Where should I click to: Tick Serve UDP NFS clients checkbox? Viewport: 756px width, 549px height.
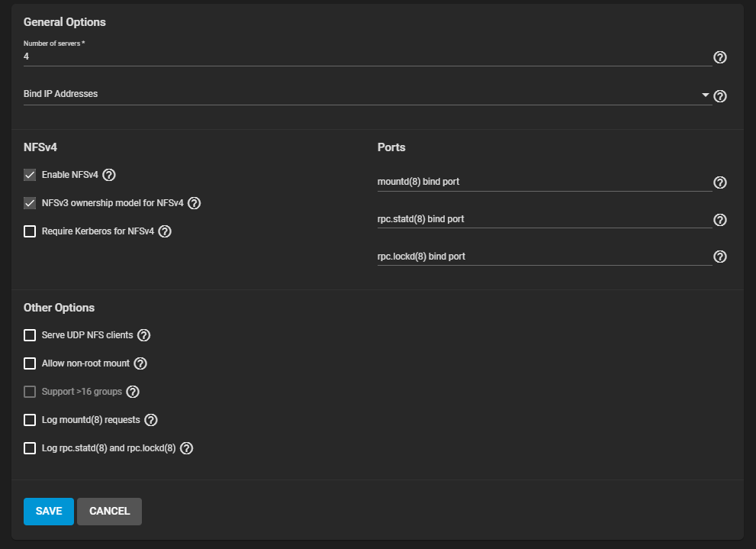point(30,335)
